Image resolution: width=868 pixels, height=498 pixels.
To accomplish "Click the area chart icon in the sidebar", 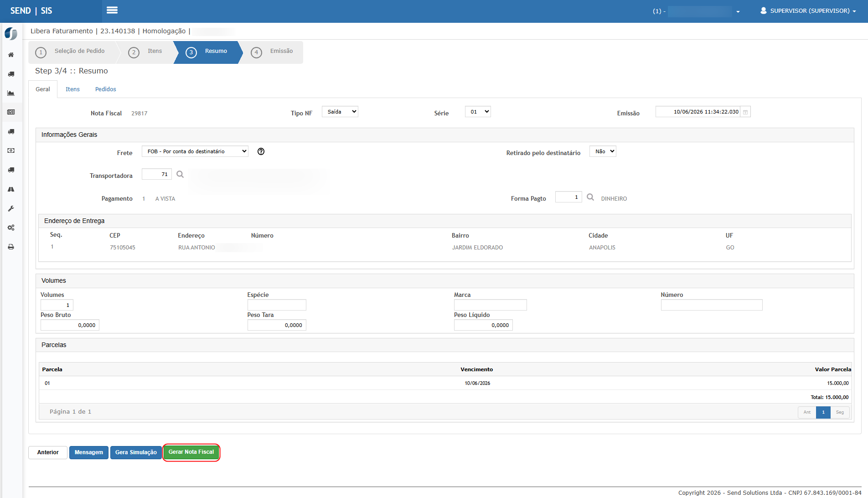I will 11,93.
